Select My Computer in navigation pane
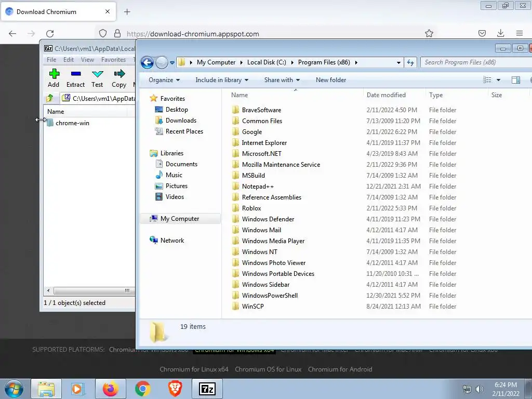Screen dimensions: 532x399 [x=180, y=219]
